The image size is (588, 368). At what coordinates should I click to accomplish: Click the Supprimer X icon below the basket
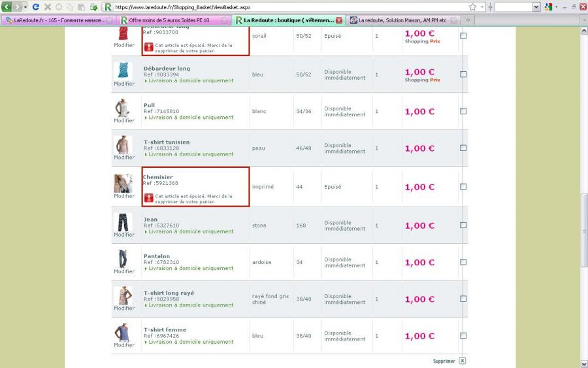click(463, 361)
